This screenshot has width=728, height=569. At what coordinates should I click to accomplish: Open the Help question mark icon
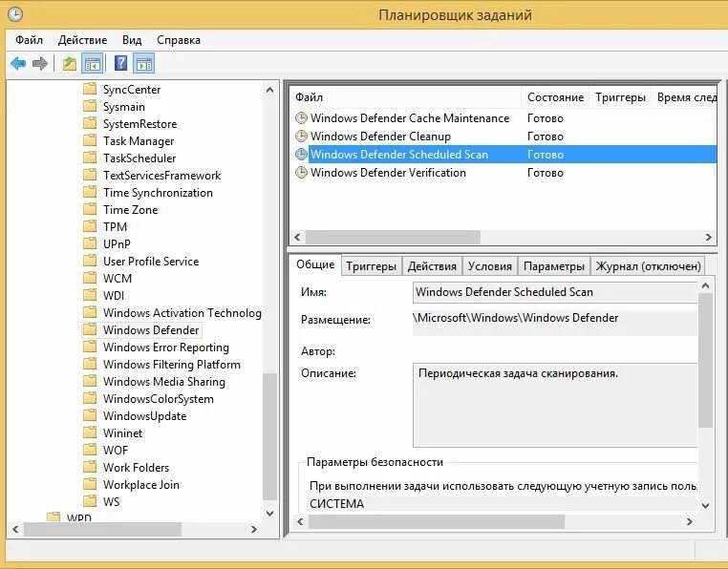click(x=120, y=63)
